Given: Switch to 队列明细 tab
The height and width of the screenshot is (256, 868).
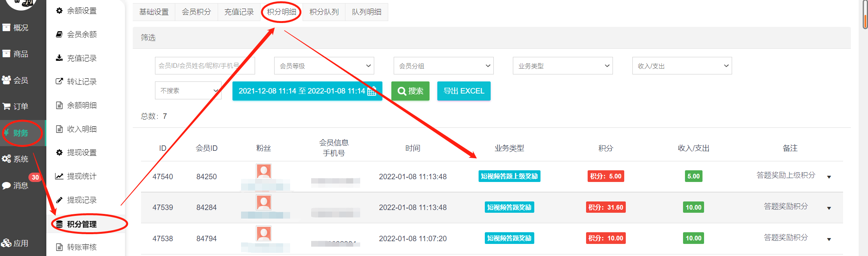Looking at the screenshot, I should (x=366, y=12).
